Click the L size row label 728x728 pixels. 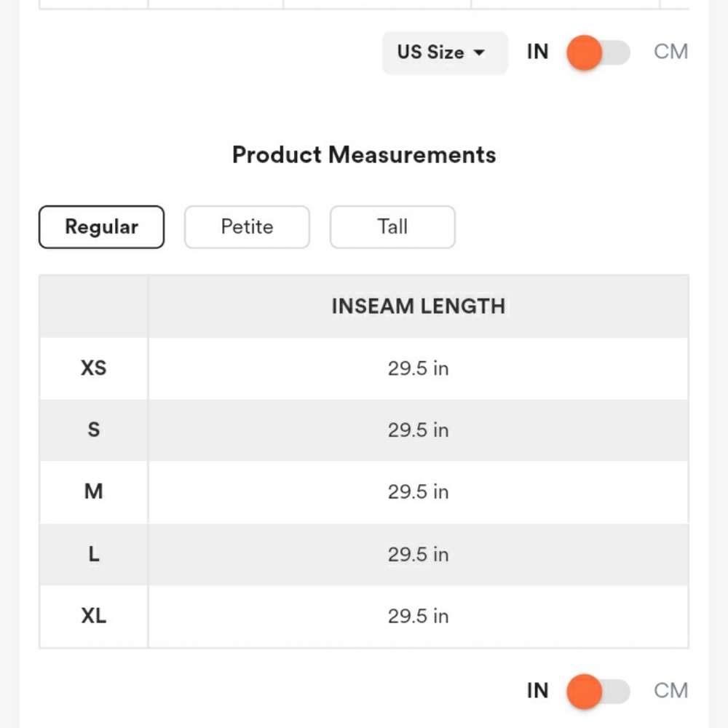(x=93, y=555)
